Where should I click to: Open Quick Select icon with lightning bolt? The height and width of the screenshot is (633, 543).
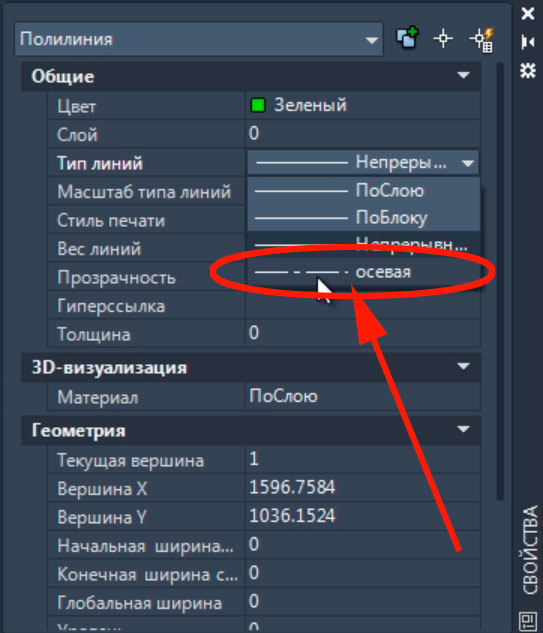coord(482,40)
